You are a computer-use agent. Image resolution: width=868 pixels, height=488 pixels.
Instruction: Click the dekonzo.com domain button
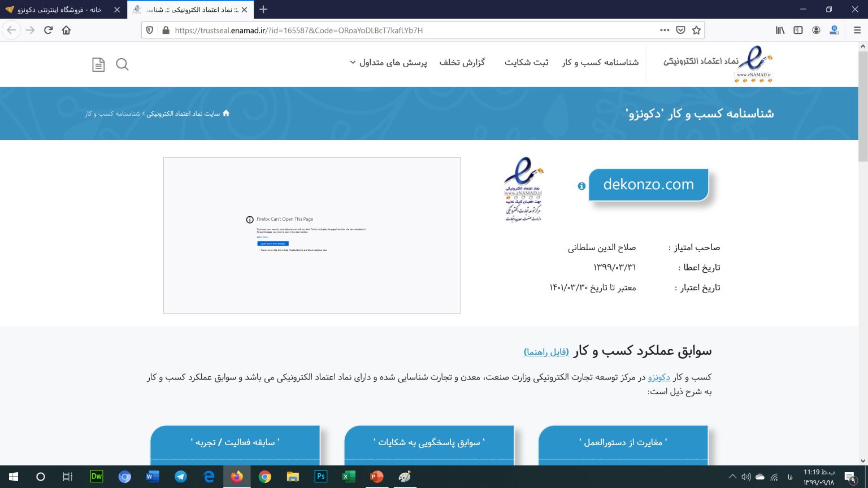tap(649, 185)
